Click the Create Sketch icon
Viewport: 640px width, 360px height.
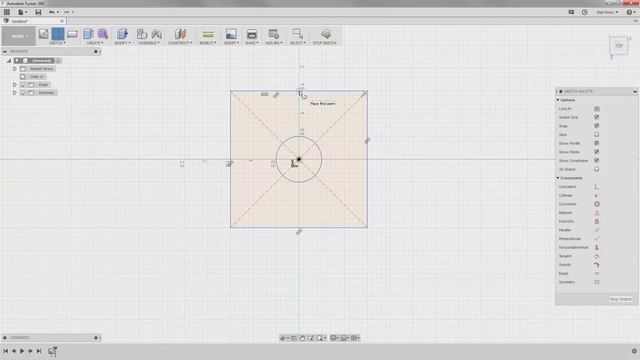point(44,34)
